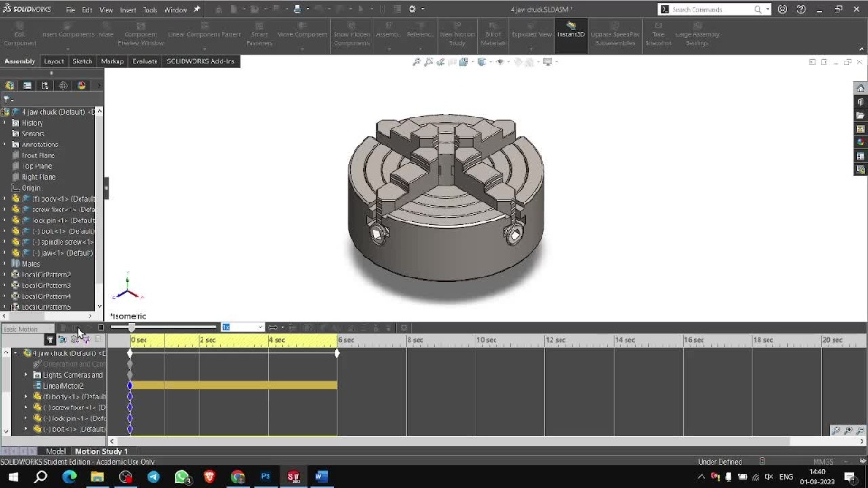
Task: Click the Zoom to Fit magnifier icon
Action: click(x=417, y=62)
